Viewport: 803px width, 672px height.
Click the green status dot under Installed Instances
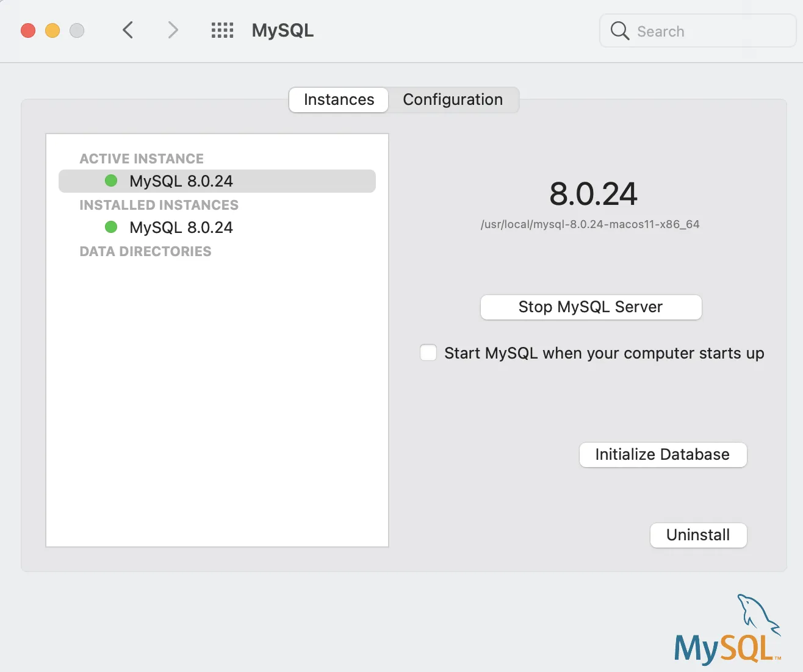(x=111, y=227)
